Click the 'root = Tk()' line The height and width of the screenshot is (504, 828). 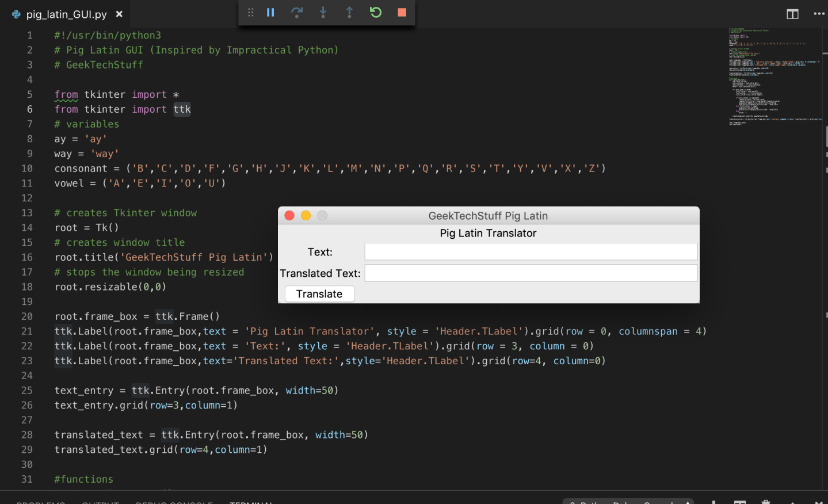86,228
